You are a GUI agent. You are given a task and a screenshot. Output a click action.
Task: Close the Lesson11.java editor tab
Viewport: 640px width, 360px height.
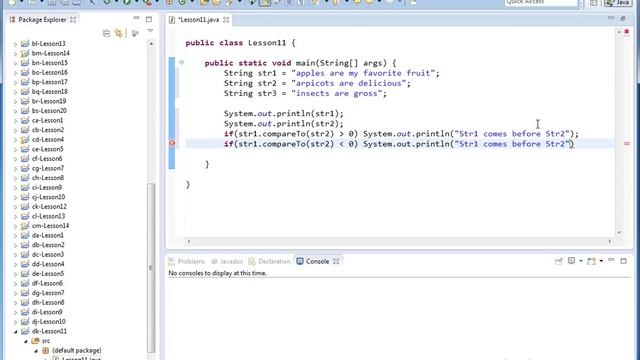[226, 20]
